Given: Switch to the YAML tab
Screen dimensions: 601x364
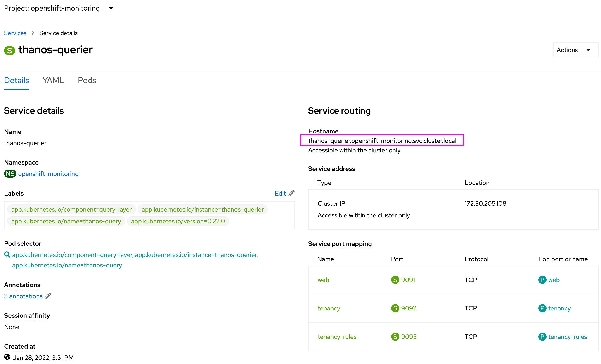Looking at the screenshot, I should tap(53, 80).
